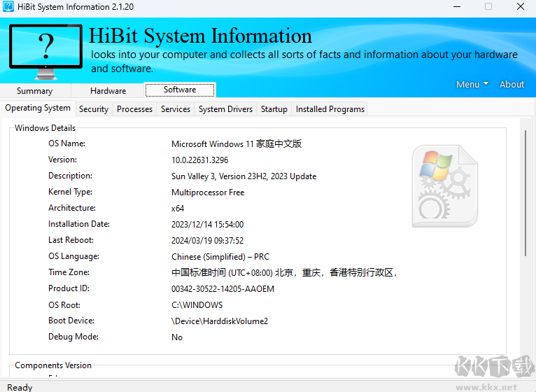Click the Product ID value text
Image resolution: width=536 pixels, height=392 pixels.
coord(223,289)
